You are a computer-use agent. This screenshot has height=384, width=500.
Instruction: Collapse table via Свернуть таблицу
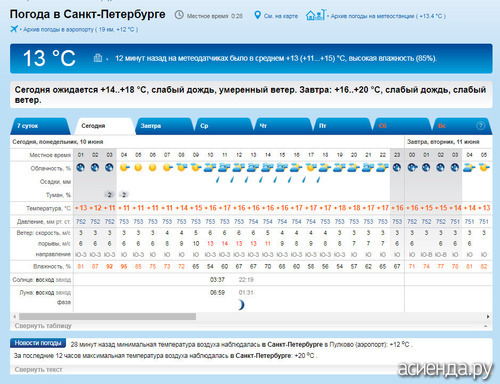[43, 326]
